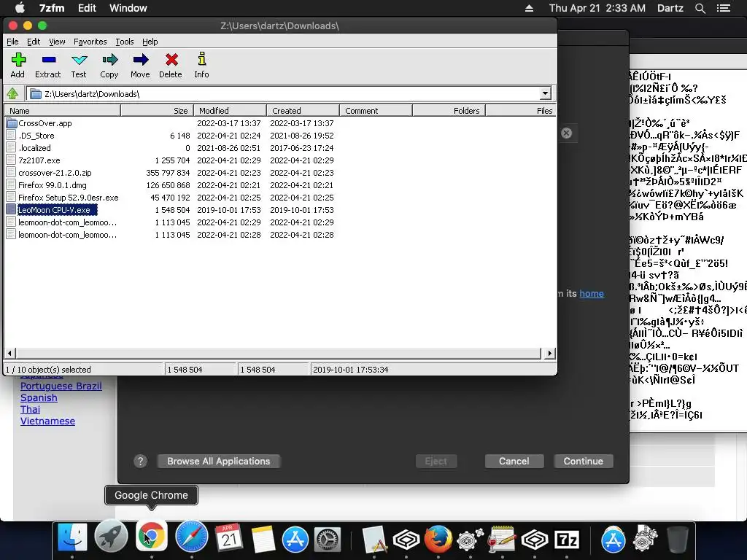Image resolution: width=747 pixels, height=560 pixels.
Task: Open the yellow Notes icon in dock
Action: [263, 539]
